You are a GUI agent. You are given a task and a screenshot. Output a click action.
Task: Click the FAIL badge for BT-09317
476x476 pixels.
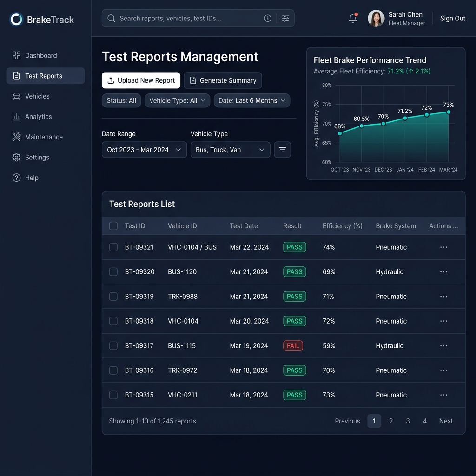[x=293, y=345]
